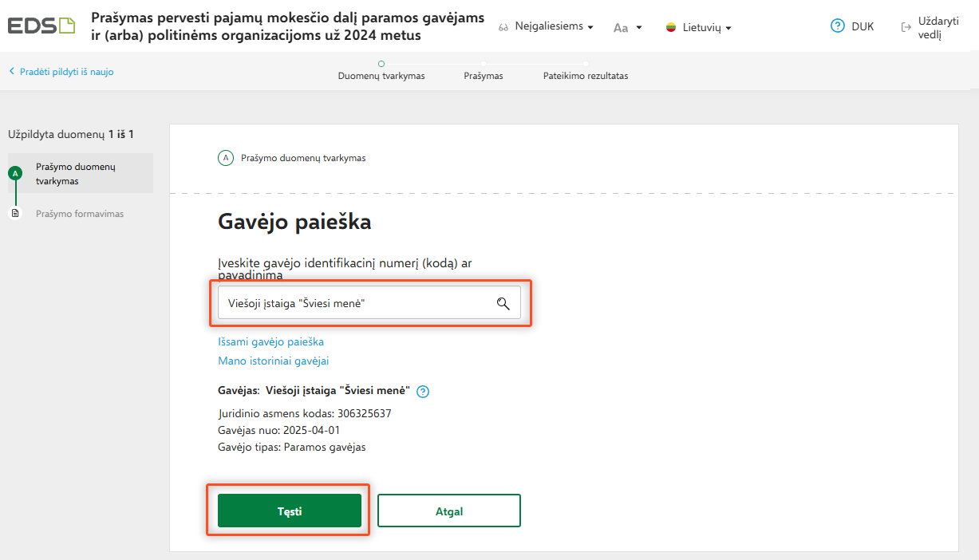Click the magnifier icon in search field
This screenshot has width=979, height=560.
[503, 303]
